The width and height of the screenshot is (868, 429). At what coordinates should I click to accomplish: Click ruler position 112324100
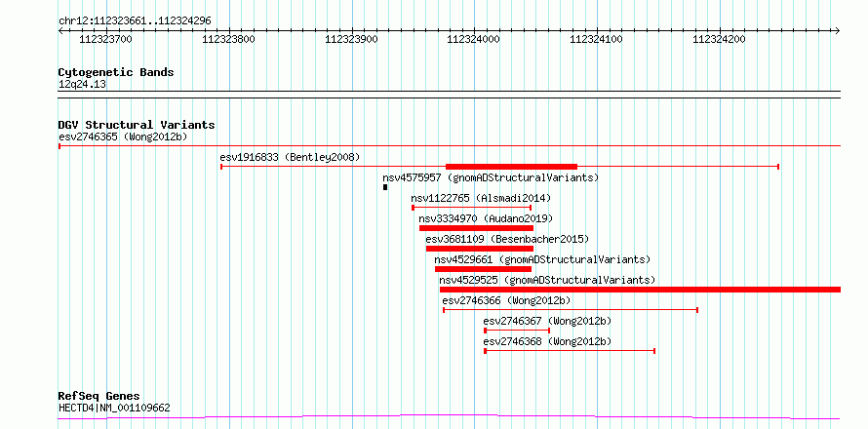(597, 39)
